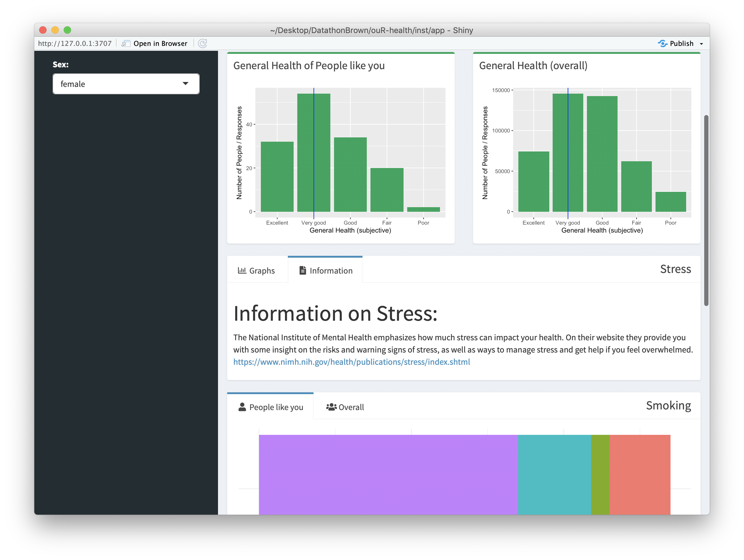744x560 pixels.
Task: Click the document icon on Information tab
Action: coord(303,270)
